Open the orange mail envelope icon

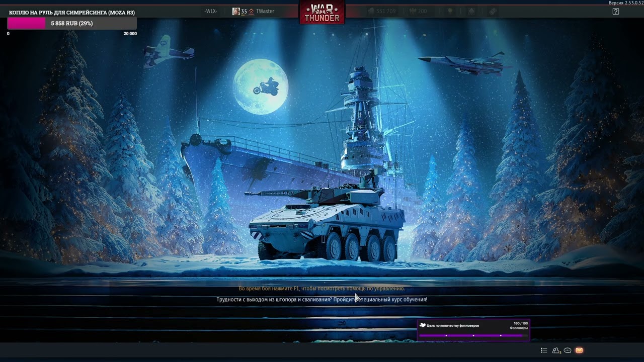[x=579, y=350]
